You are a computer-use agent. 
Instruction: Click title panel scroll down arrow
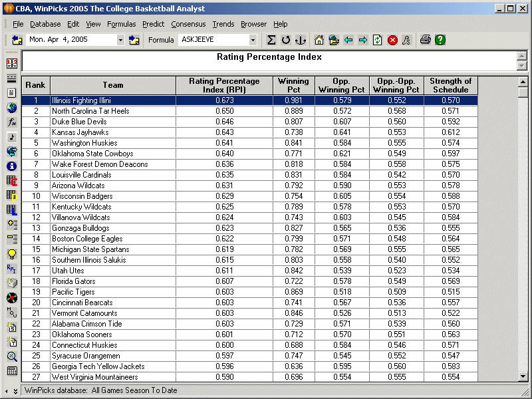522,65
